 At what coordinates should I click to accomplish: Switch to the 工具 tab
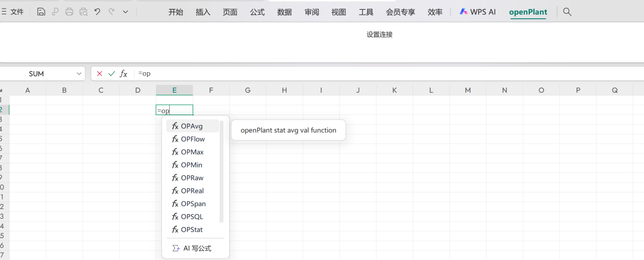click(366, 12)
